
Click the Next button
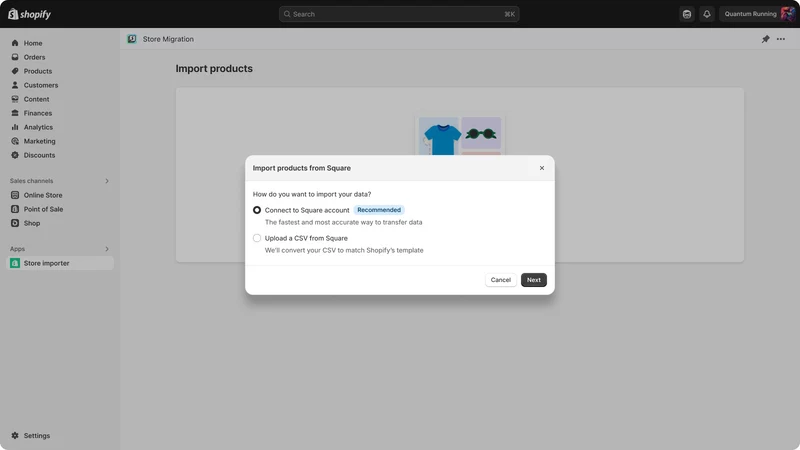point(534,280)
